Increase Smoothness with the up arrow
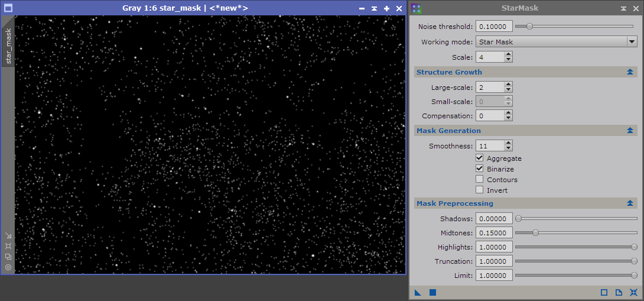This screenshot has height=301, width=644. click(x=509, y=143)
